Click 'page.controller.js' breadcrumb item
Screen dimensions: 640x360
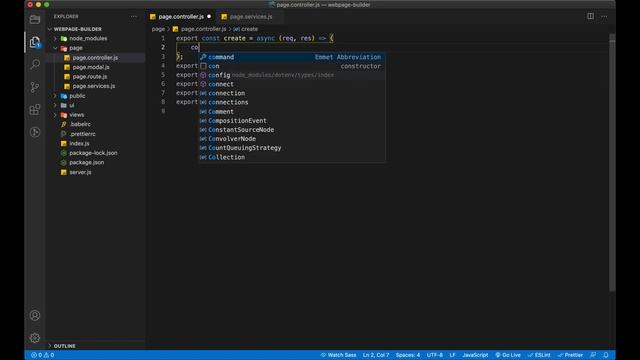coord(203,29)
